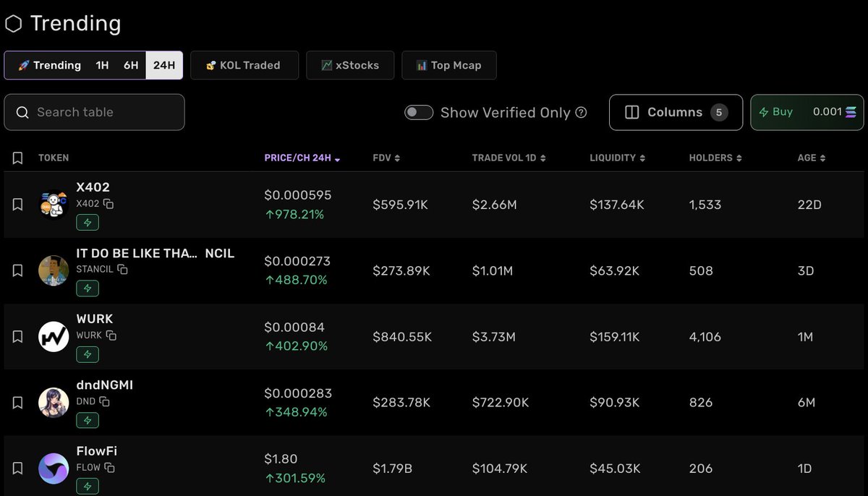The width and height of the screenshot is (868, 496).
Task: Toggle the Show Verified Only switch
Action: (x=419, y=113)
